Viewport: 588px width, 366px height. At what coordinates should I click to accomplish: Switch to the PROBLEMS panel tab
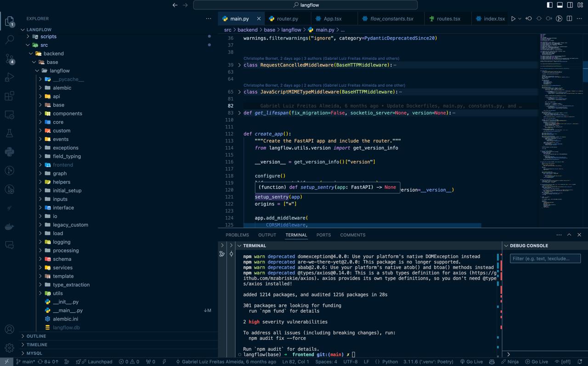pos(237,235)
